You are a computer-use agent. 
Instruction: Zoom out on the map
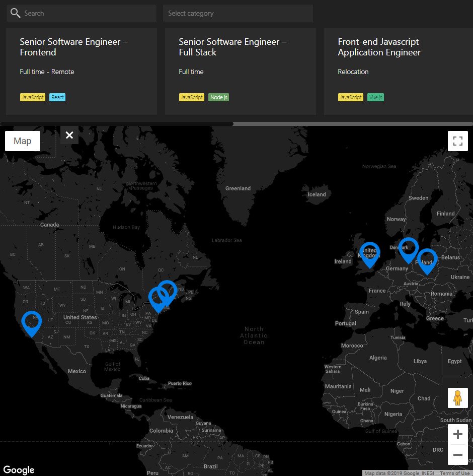(457, 455)
